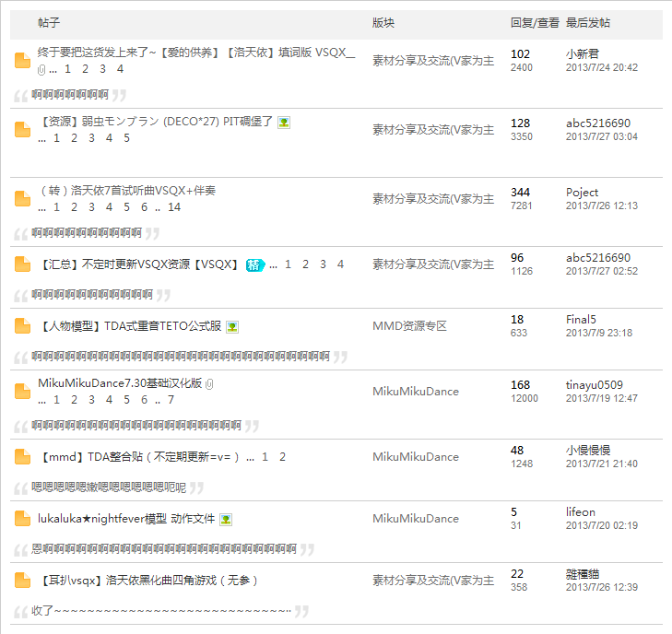Go to page 14 of 洛天依7首试听曲 thread
Screen dimensions: 672x634
pyautogui.click(x=174, y=207)
